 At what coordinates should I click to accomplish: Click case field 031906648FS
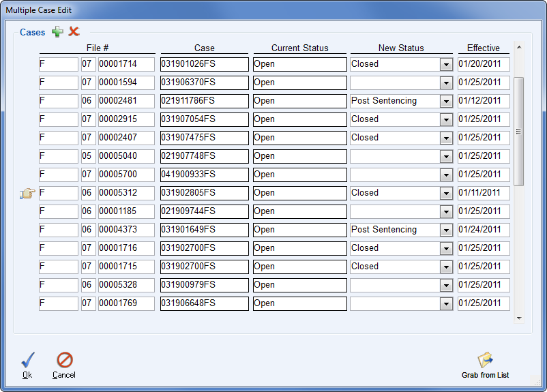pyautogui.click(x=205, y=304)
